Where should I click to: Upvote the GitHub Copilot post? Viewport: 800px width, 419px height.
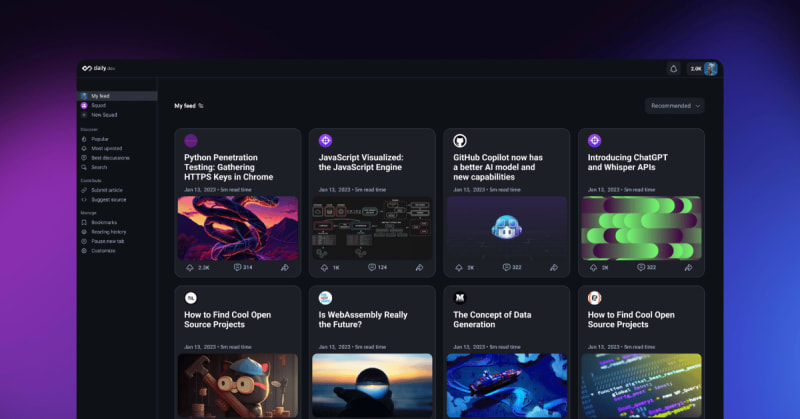459,267
